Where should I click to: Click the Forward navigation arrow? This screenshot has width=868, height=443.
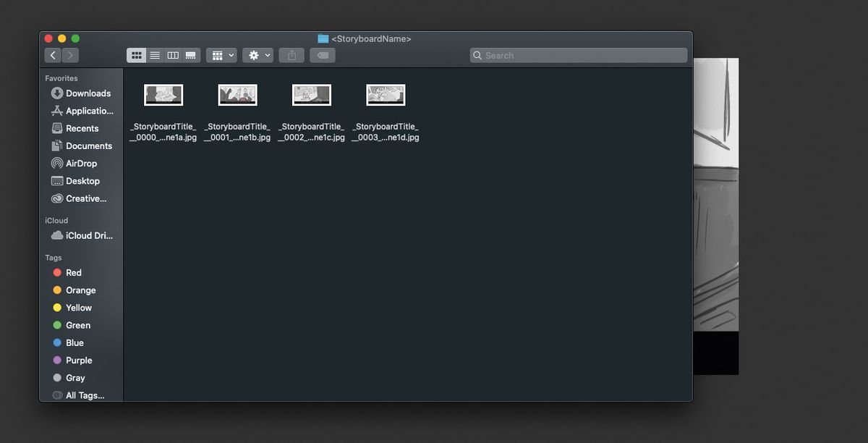70,54
